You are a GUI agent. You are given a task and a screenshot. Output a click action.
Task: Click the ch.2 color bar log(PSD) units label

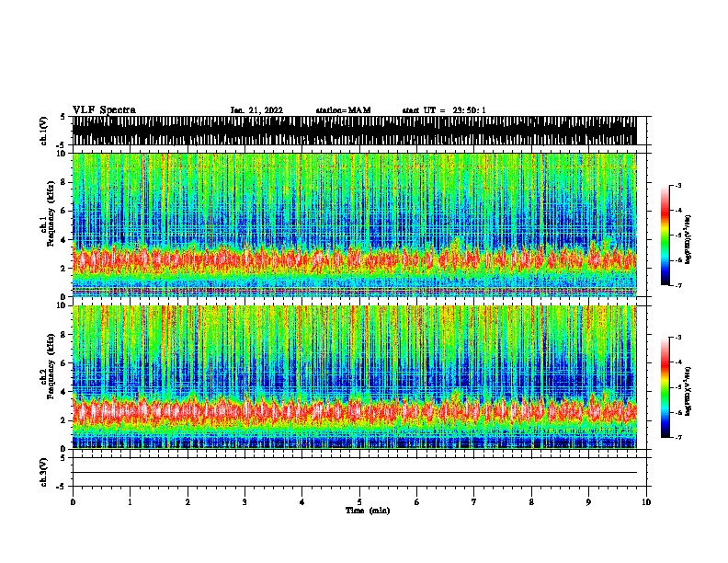[688, 391]
